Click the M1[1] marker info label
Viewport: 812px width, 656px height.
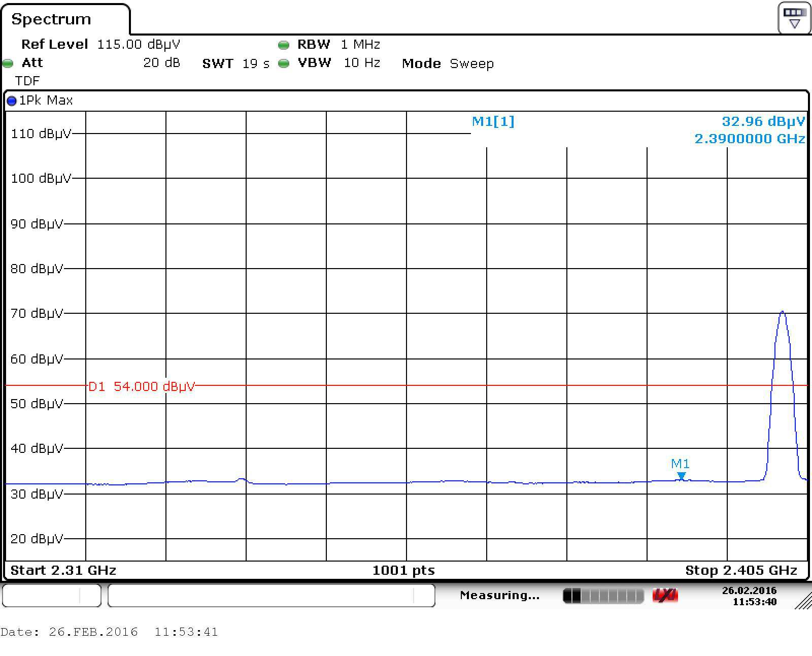coord(493,121)
